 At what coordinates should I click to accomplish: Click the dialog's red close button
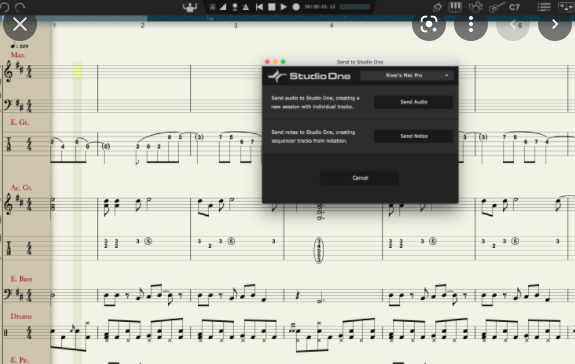point(267,62)
